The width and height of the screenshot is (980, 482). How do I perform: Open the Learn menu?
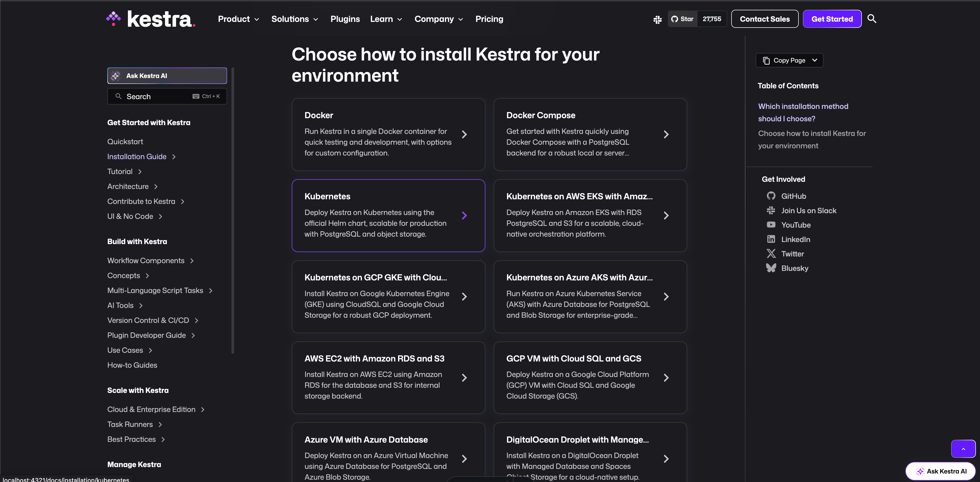[386, 19]
